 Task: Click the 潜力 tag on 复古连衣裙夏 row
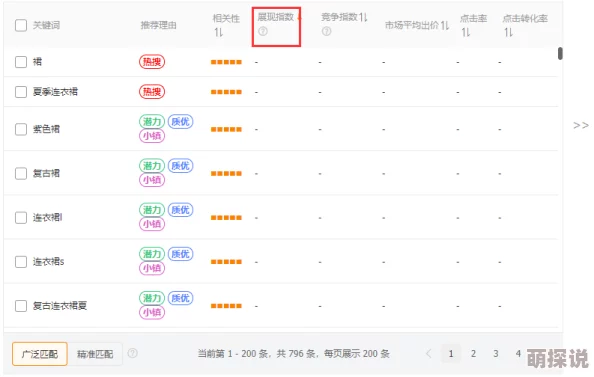[152, 298]
